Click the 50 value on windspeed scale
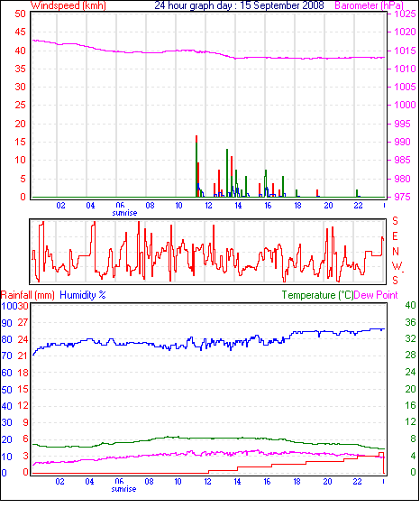The image size is (420, 508). pos(20,14)
